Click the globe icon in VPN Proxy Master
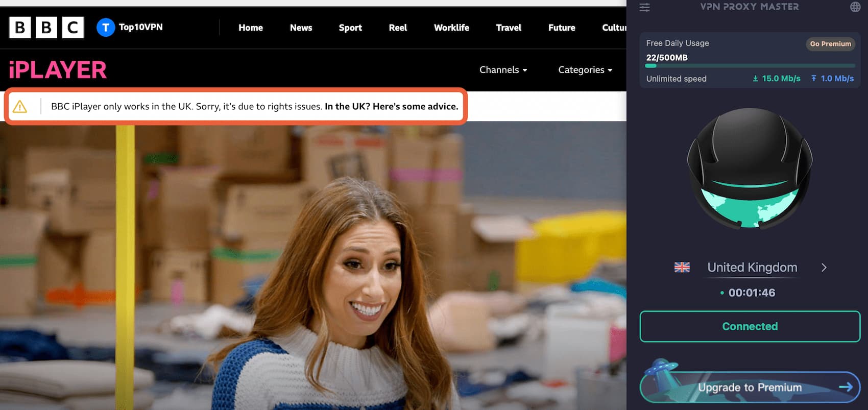This screenshot has width=868, height=410. point(855,7)
